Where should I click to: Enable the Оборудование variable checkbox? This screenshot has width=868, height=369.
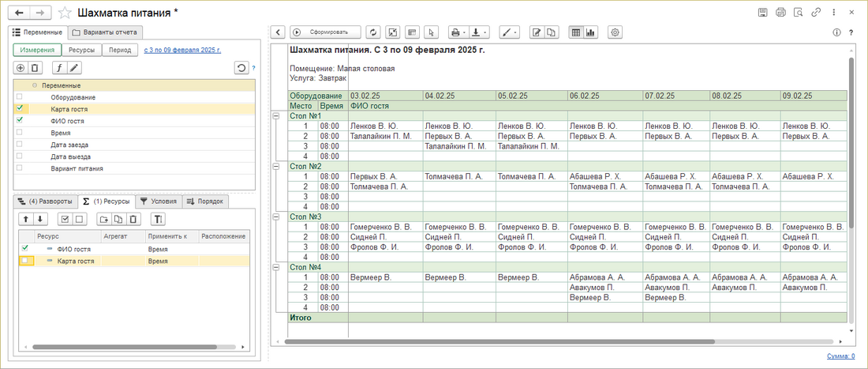point(20,97)
